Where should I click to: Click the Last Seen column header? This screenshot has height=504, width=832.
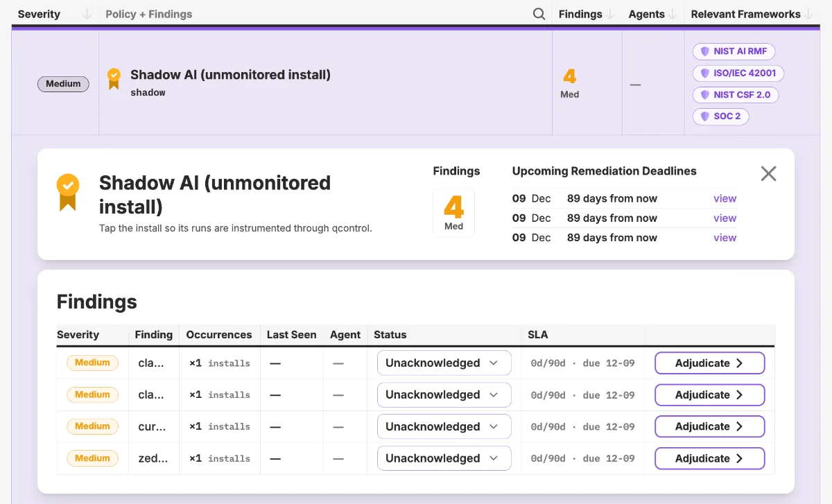click(x=291, y=334)
